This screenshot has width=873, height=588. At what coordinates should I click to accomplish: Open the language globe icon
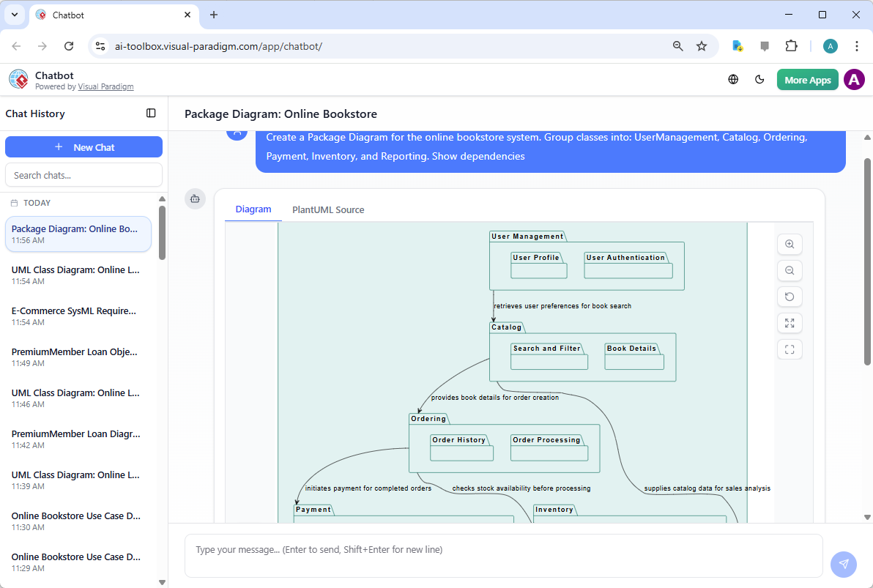(x=733, y=80)
